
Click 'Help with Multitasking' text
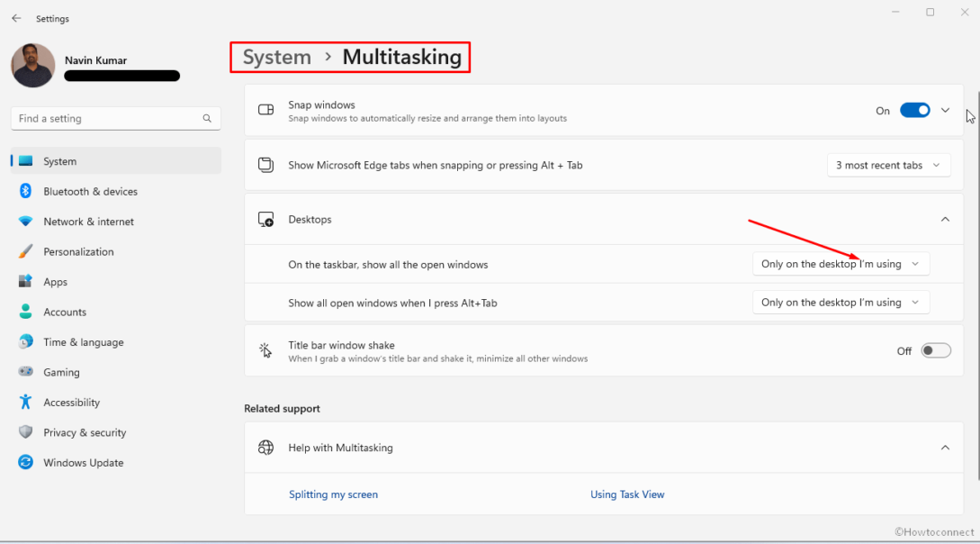341,447
